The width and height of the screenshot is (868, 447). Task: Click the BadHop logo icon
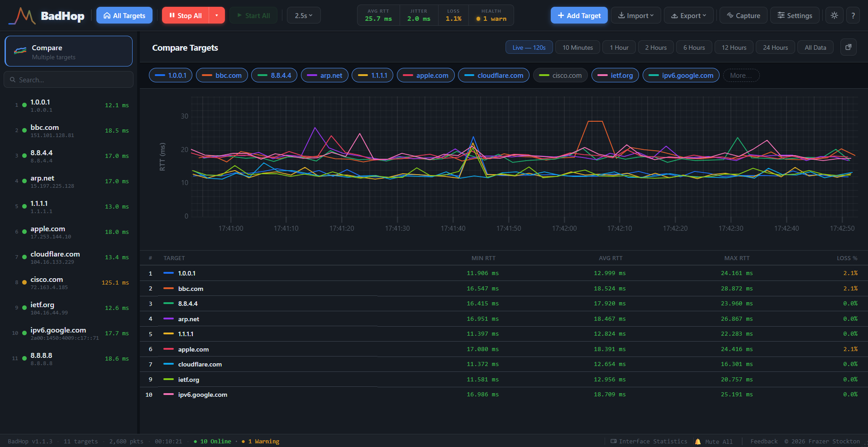tap(22, 16)
